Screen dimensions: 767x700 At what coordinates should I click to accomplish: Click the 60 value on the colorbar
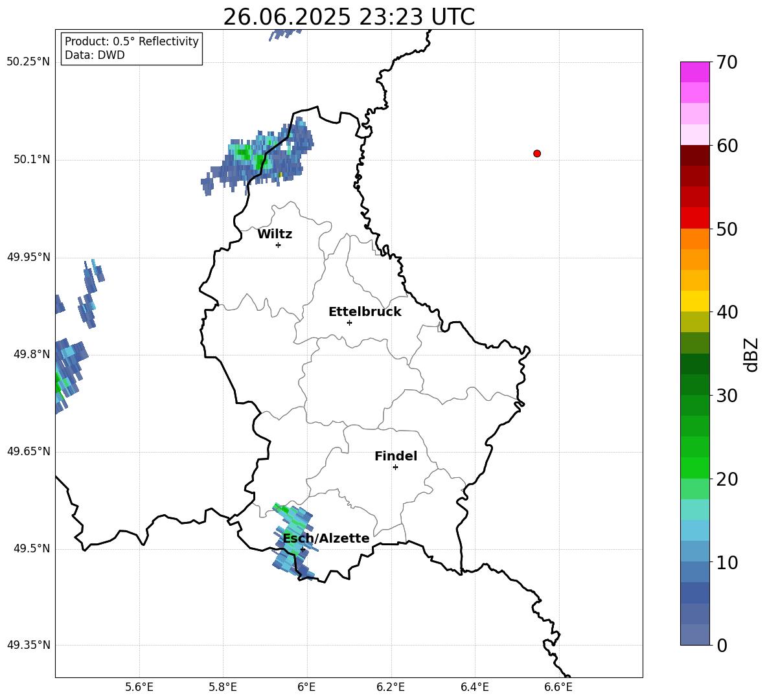pos(727,146)
